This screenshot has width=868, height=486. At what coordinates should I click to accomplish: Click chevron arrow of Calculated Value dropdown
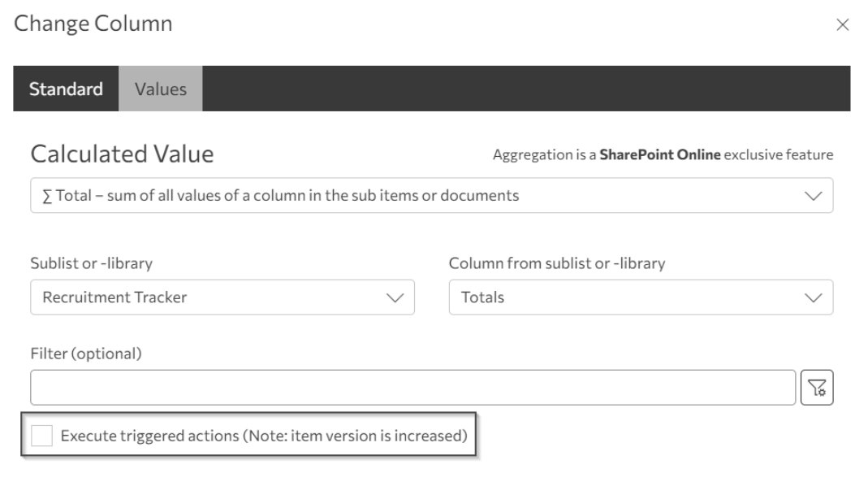[x=812, y=196]
